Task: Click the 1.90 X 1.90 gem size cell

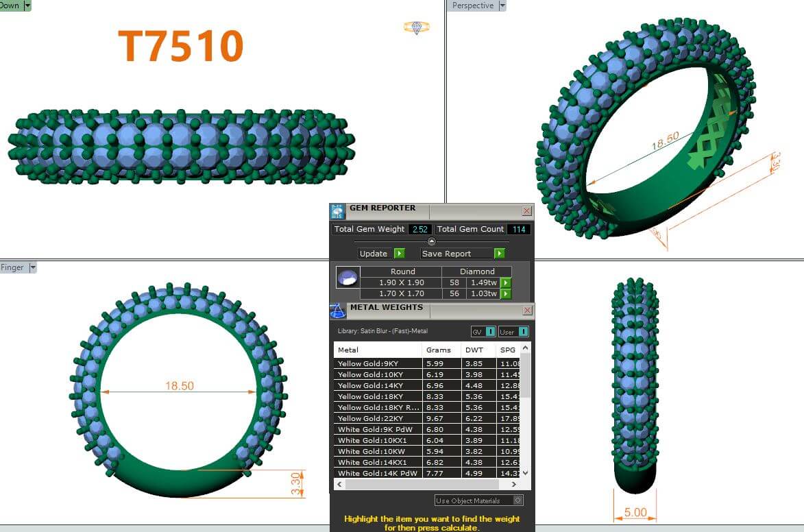Action: tap(402, 282)
